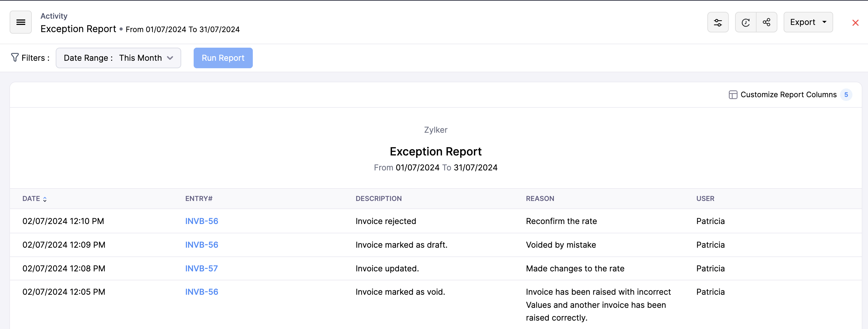This screenshot has height=329, width=868.
Task: Click the Zylker organization name
Action: [x=436, y=130]
